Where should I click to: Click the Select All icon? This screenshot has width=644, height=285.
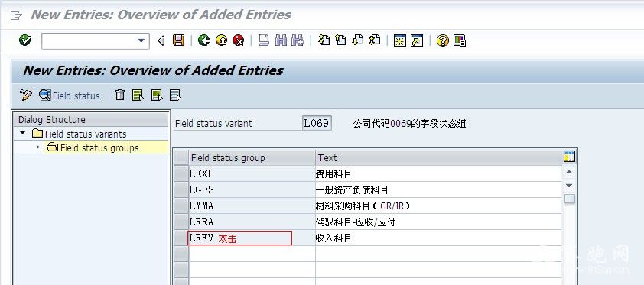[x=138, y=96]
